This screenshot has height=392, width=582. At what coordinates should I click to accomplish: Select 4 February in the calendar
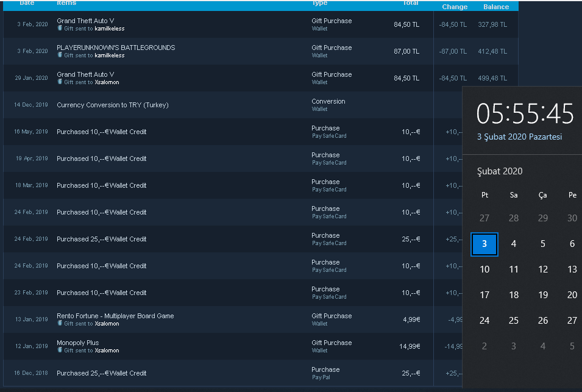coord(514,244)
